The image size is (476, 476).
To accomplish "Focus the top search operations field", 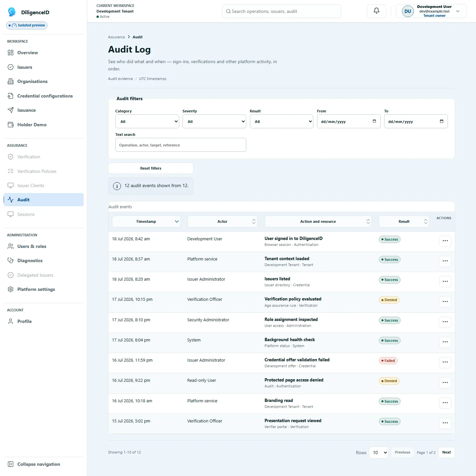I will pos(282,11).
